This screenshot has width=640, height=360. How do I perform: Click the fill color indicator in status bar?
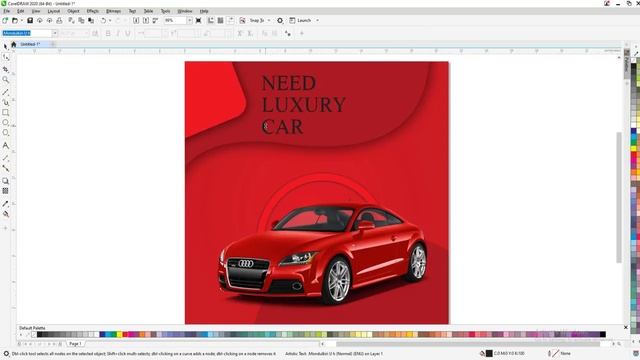489,353
